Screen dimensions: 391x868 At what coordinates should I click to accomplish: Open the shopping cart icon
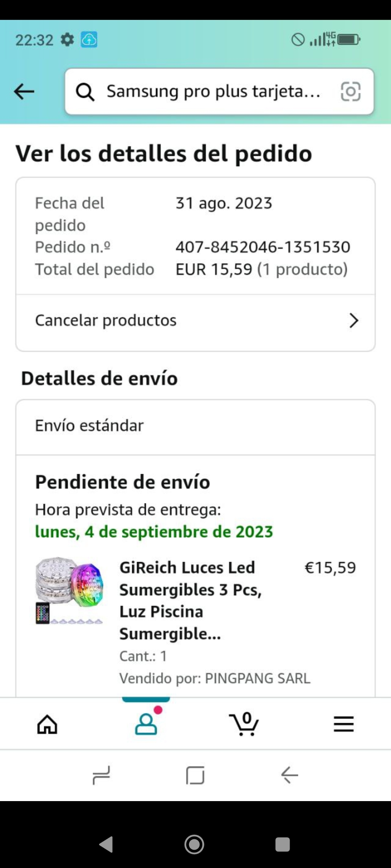[244, 724]
